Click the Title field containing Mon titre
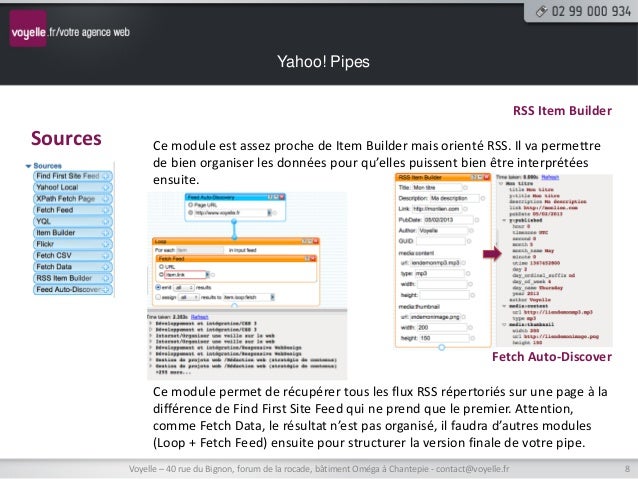Viewport: 638px width, 479px height. point(437,188)
